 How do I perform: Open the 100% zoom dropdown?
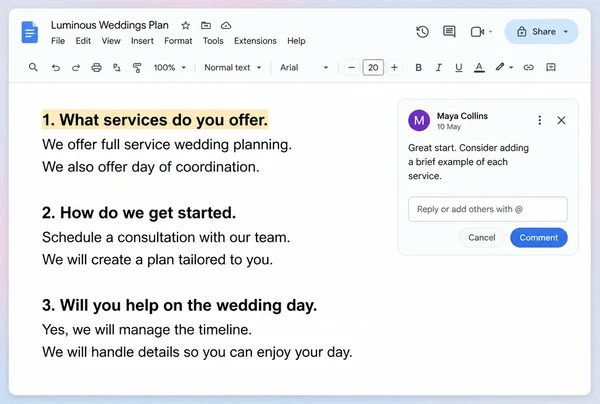point(170,68)
